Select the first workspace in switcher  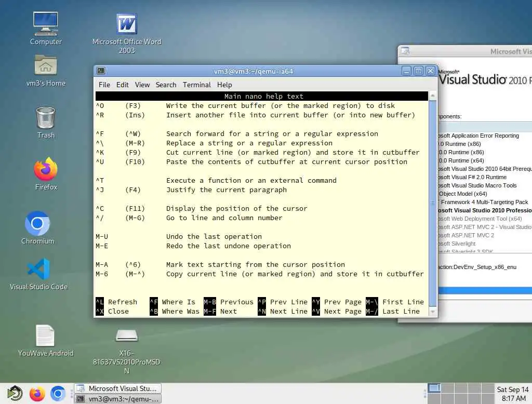tap(434, 388)
